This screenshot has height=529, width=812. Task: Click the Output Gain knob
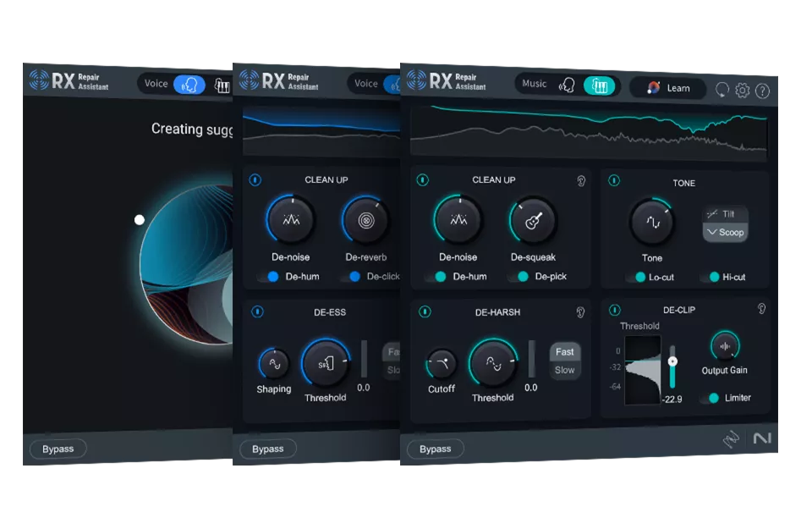pos(725,345)
